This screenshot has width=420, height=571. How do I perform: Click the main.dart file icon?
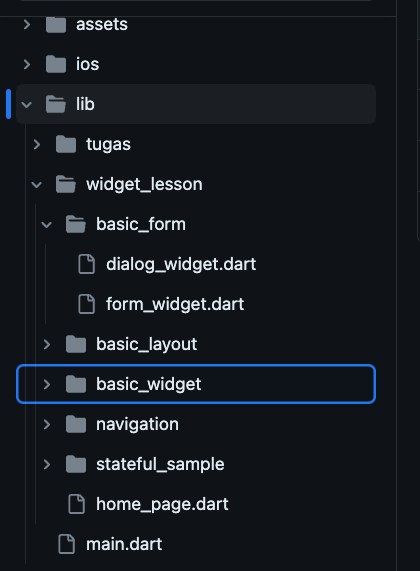pyautogui.click(x=67, y=544)
